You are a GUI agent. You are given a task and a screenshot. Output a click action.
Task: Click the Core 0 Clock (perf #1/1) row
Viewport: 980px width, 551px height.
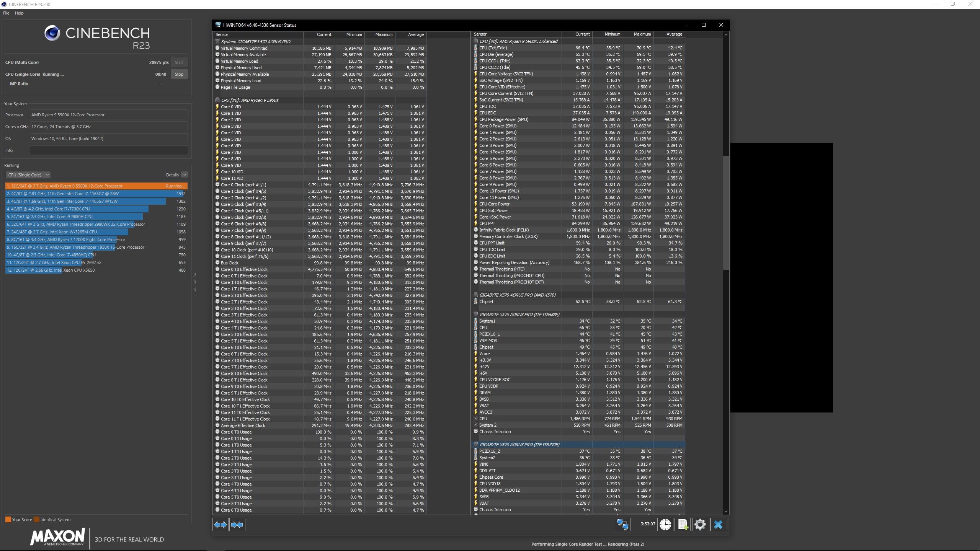click(x=320, y=185)
